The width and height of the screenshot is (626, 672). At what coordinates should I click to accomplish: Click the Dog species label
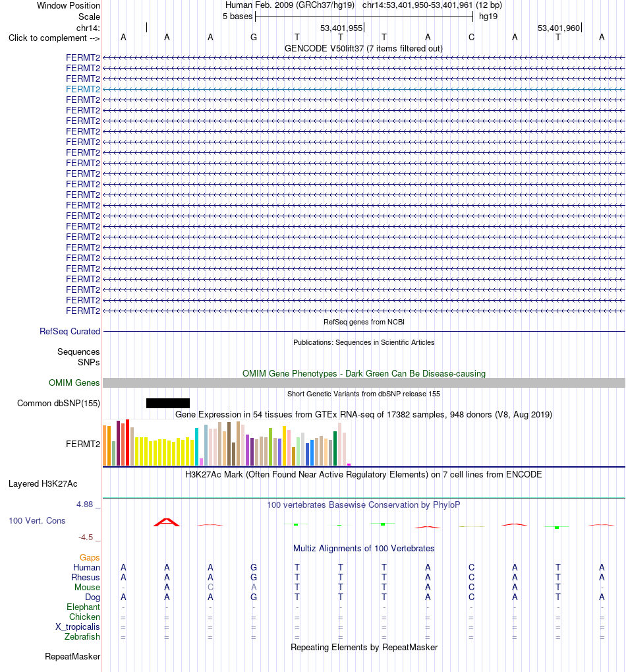(x=92, y=597)
